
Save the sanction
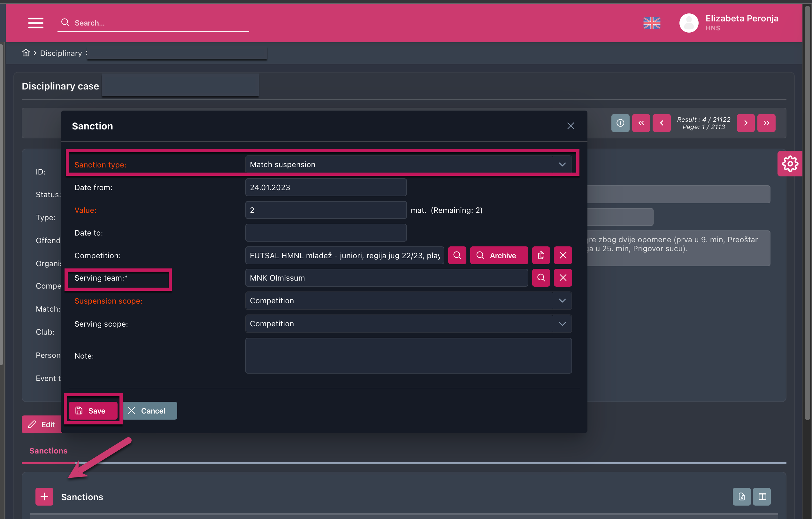pos(93,411)
